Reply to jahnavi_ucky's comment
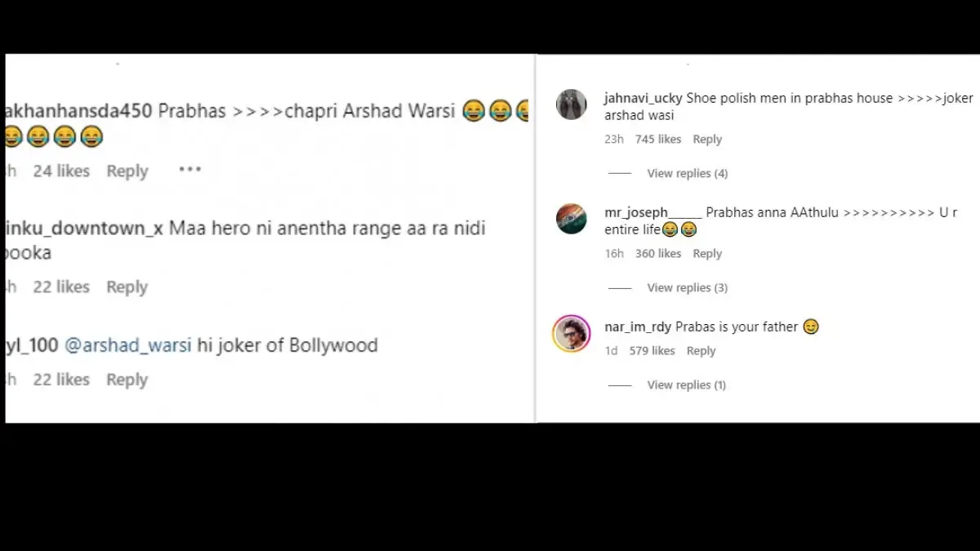980x551 pixels. point(707,139)
